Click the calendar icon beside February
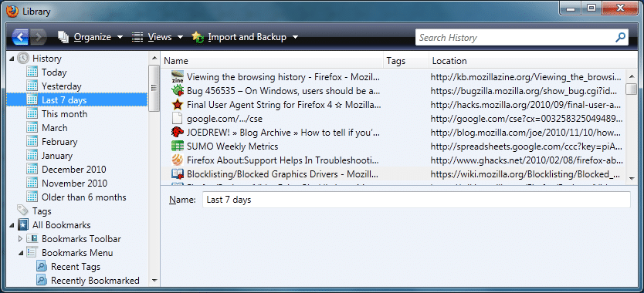Viewport: 644px width, 293px height. click(32, 142)
